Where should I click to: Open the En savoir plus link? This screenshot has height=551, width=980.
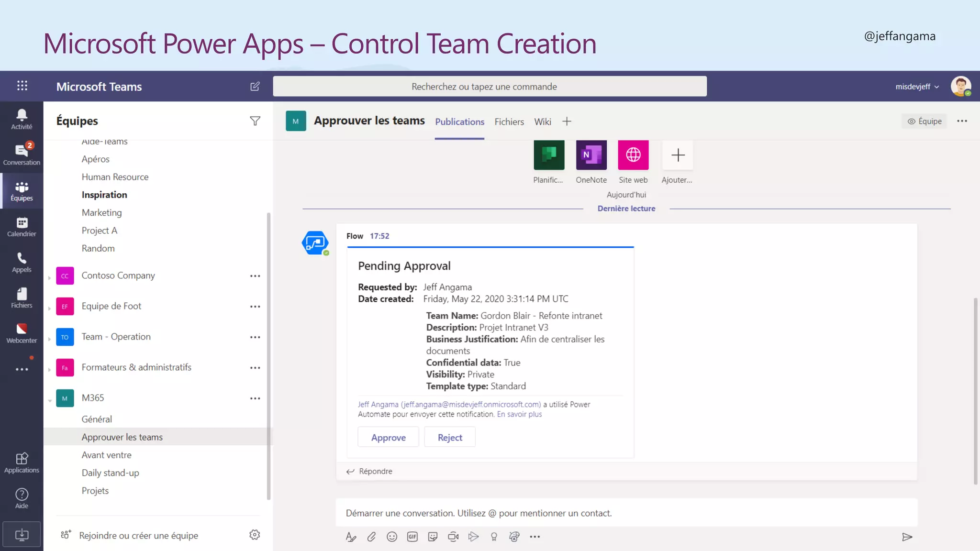[x=519, y=414]
